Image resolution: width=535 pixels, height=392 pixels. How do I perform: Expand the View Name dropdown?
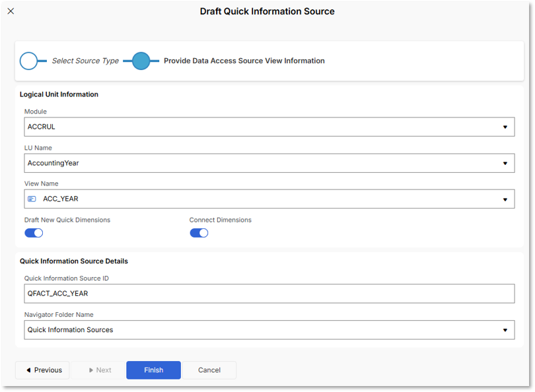269,199
